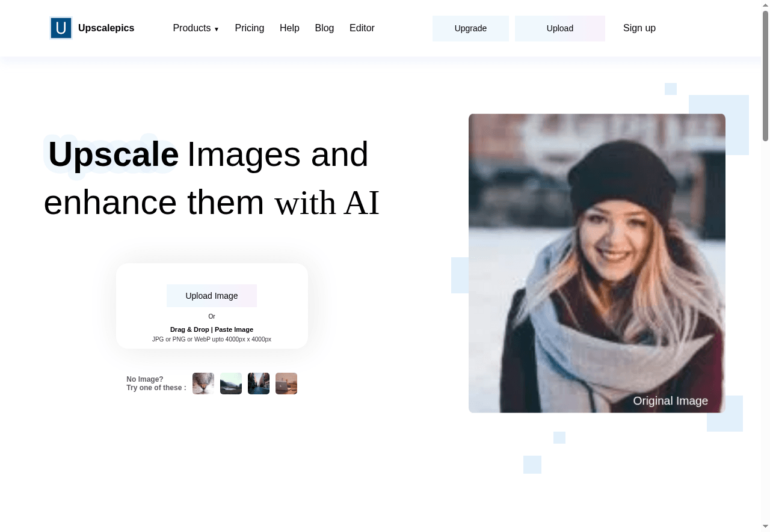This screenshot has width=770, height=532.
Task: Navigate to the Pricing page
Action: [249, 28]
